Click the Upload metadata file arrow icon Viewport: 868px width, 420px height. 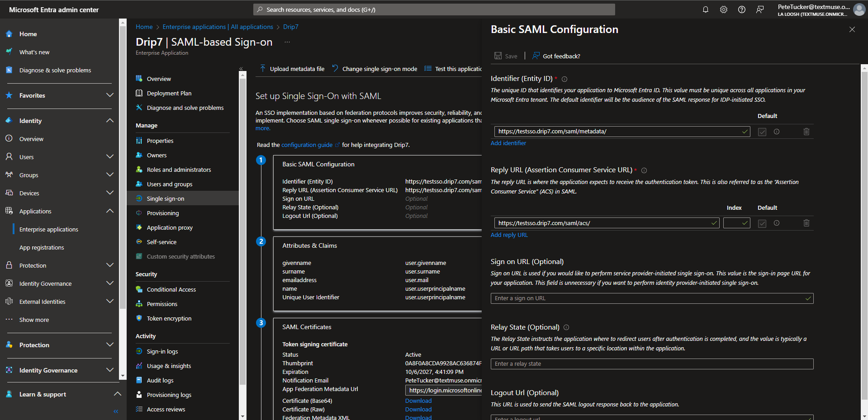coord(263,68)
